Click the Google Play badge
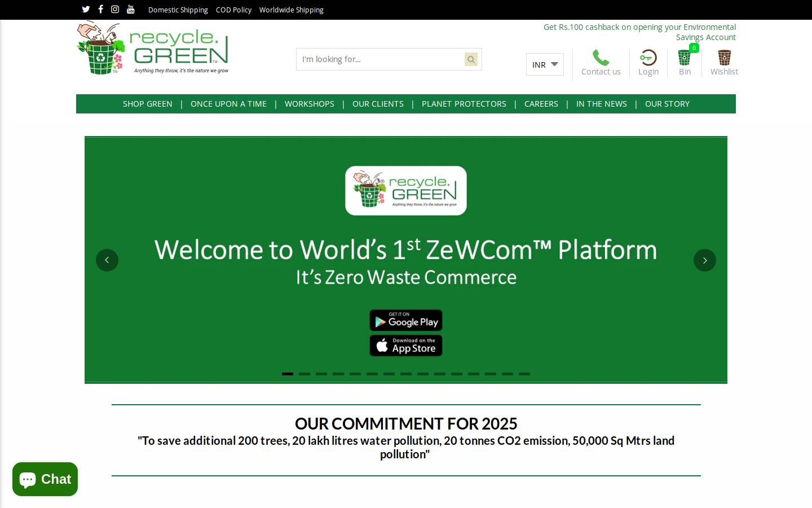Viewport: 812px width, 508px height. click(406, 321)
